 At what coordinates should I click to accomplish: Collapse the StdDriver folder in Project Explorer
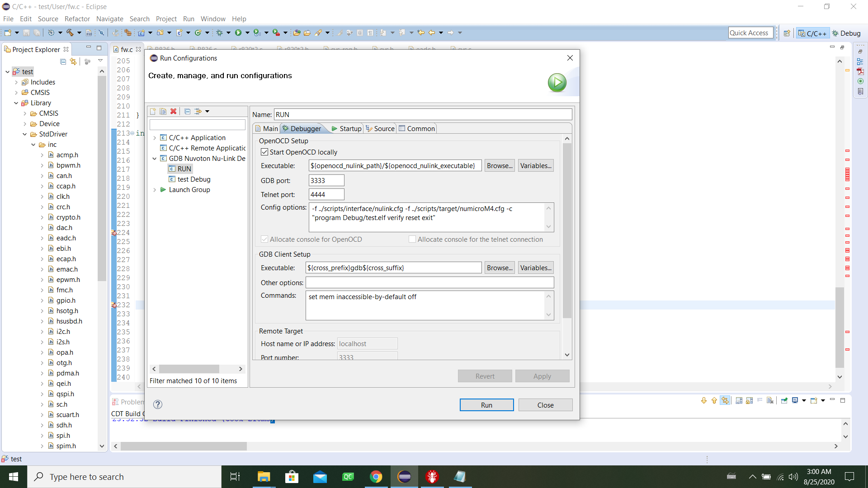[x=24, y=134]
